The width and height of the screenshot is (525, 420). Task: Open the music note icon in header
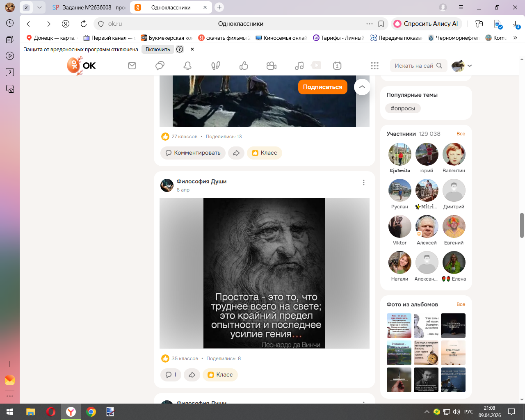pyautogui.click(x=299, y=66)
